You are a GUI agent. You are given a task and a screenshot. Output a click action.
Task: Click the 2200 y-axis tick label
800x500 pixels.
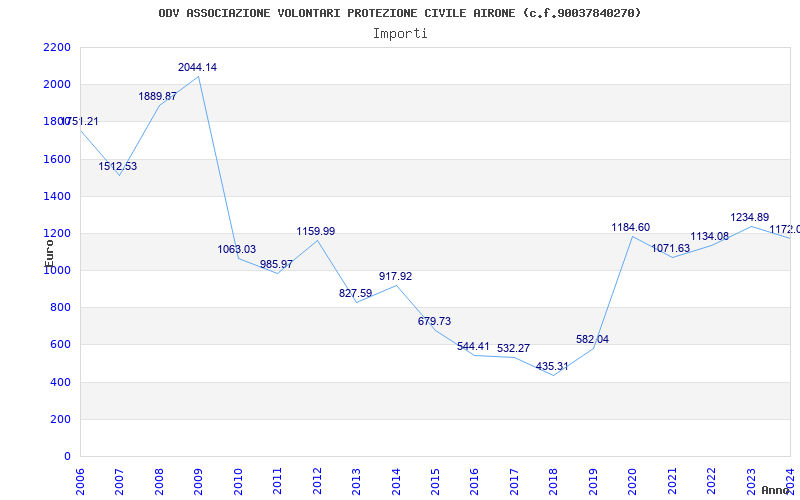tap(57, 47)
